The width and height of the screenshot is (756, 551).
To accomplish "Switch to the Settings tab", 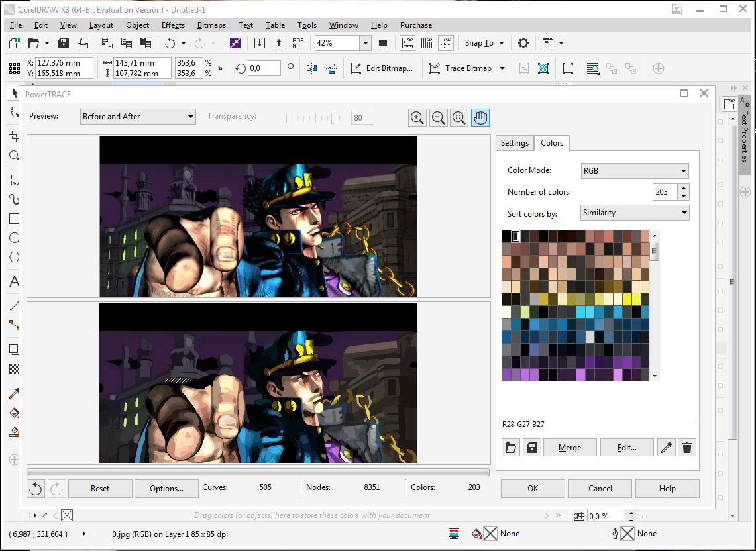I will pyautogui.click(x=514, y=142).
